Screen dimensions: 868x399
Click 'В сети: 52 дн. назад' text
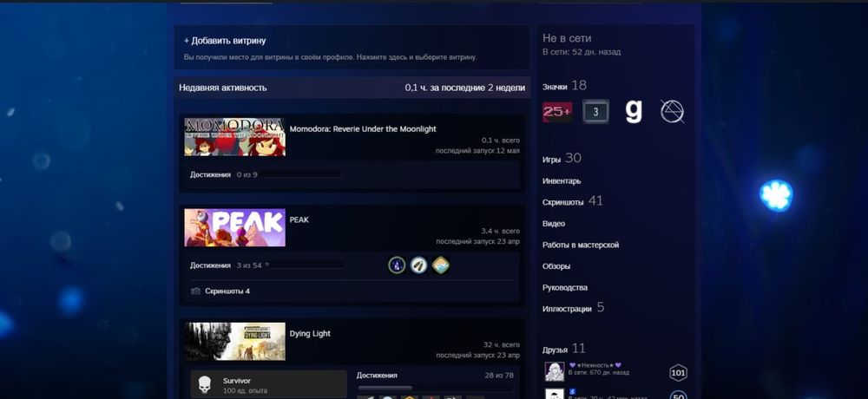tap(582, 52)
